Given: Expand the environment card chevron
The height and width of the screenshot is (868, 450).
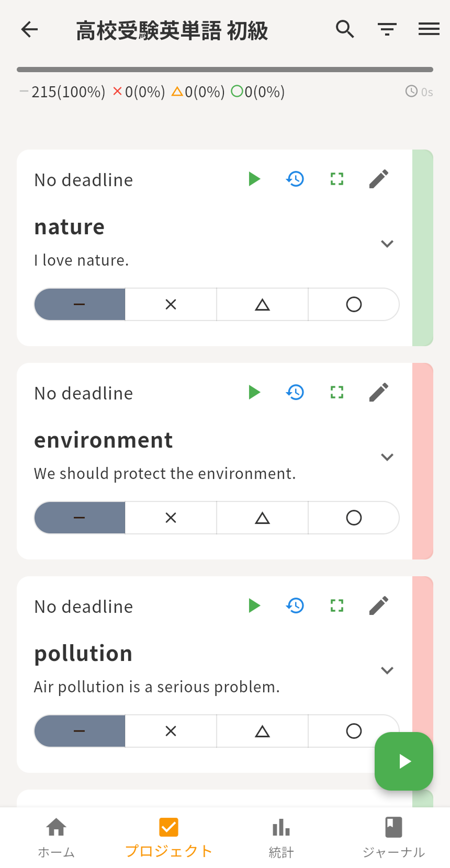Looking at the screenshot, I should coord(387,457).
